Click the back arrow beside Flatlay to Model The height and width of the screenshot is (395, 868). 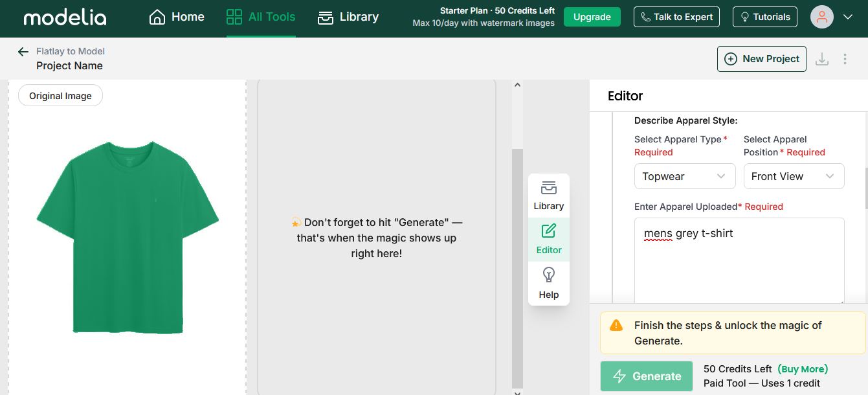tap(23, 52)
